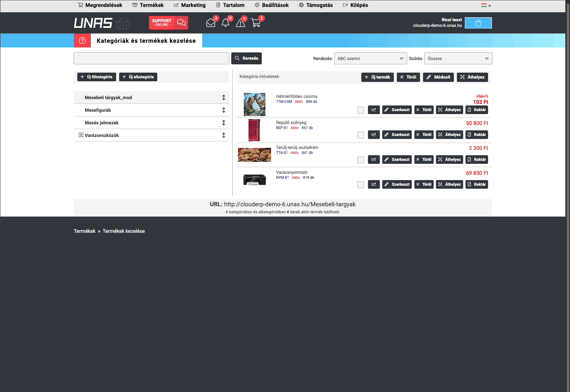Check the Varázsnyomtató product checkbox
Viewport: 570px width, 392px height.
tap(361, 185)
